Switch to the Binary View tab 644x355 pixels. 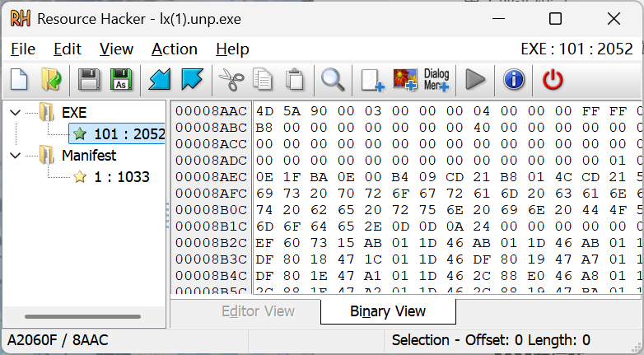coord(388,311)
